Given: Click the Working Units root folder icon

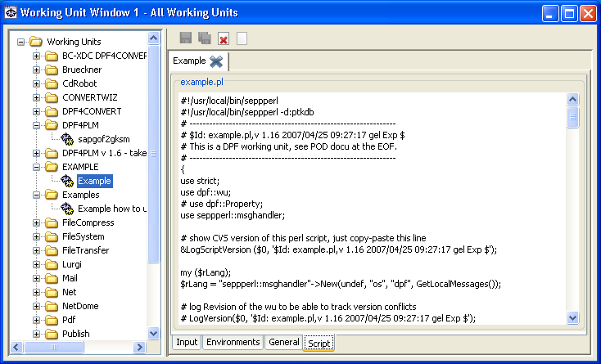Looking at the screenshot, I should [36, 42].
